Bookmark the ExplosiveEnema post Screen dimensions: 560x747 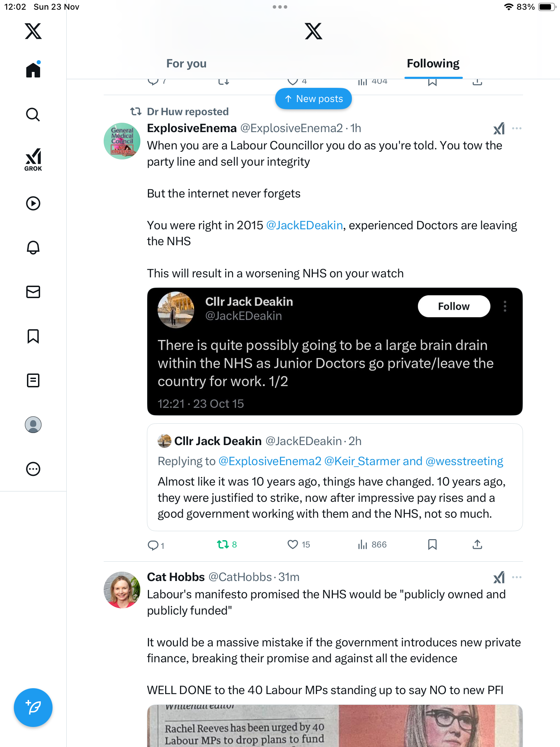(432, 545)
